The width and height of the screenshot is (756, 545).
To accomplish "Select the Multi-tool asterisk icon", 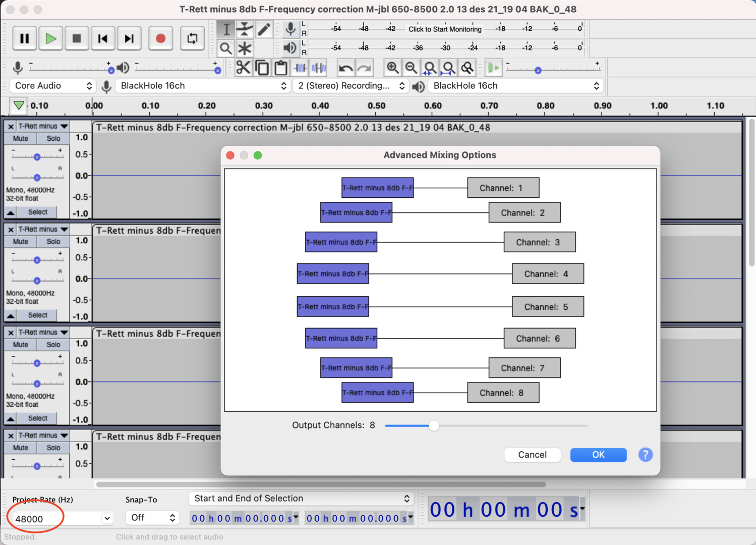I will point(245,48).
